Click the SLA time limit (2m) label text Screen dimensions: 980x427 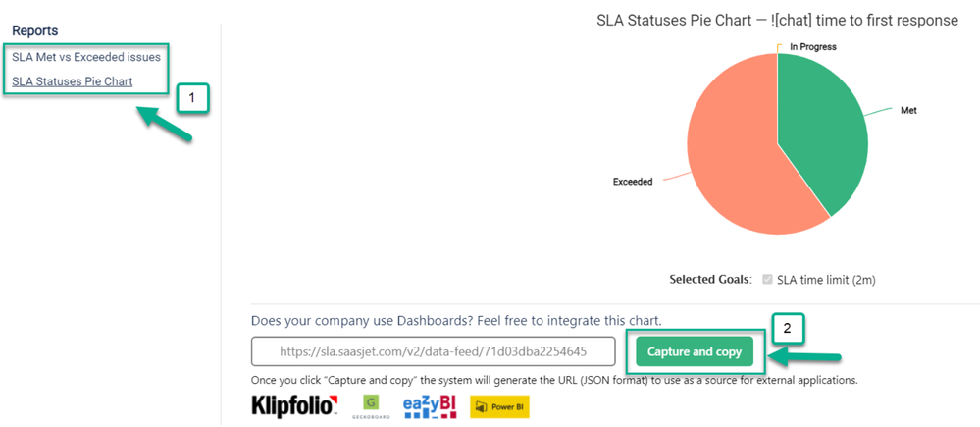[826, 280]
